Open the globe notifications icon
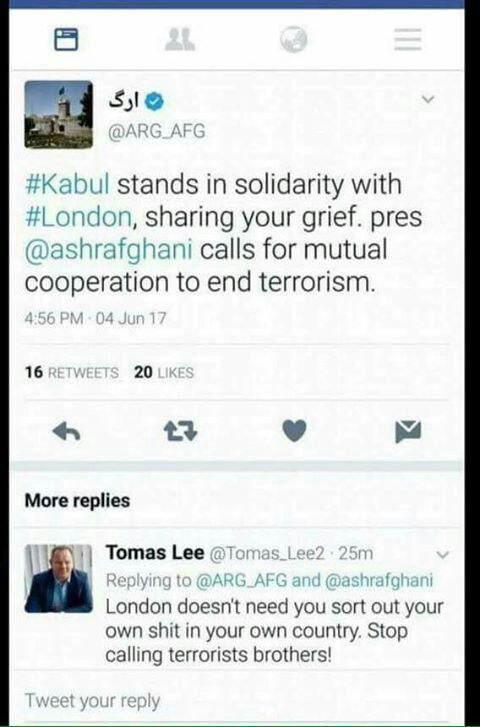The height and width of the screenshot is (727, 480). [294, 39]
